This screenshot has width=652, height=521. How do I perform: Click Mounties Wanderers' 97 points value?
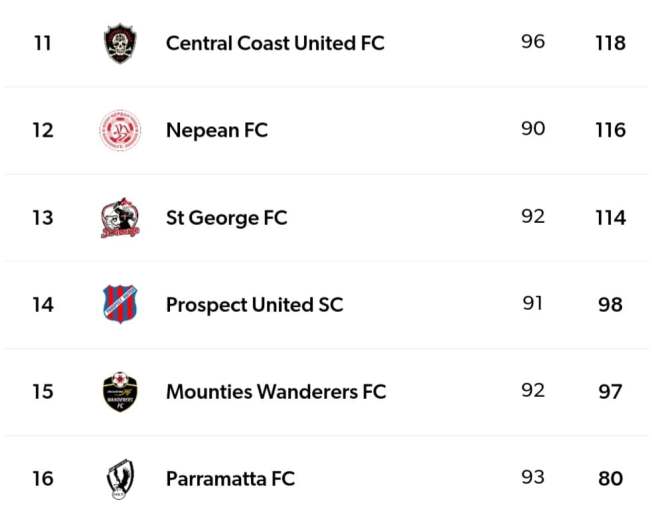[610, 391]
